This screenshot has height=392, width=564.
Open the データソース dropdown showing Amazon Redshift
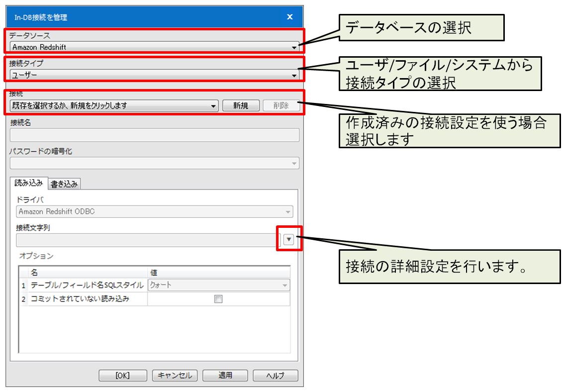point(154,47)
